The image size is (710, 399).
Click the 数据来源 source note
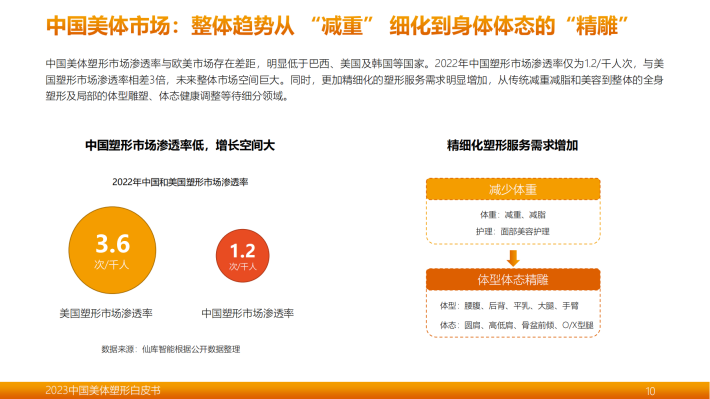[171, 349]
